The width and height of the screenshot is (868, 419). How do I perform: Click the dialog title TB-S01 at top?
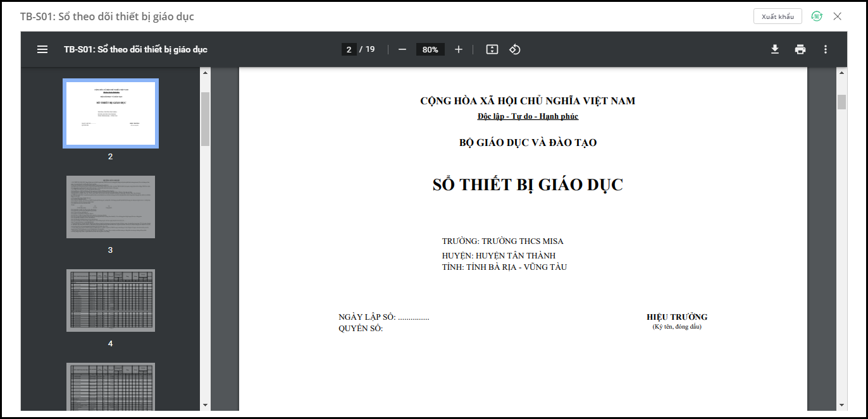pyautogui.click(x=107, y=16)
